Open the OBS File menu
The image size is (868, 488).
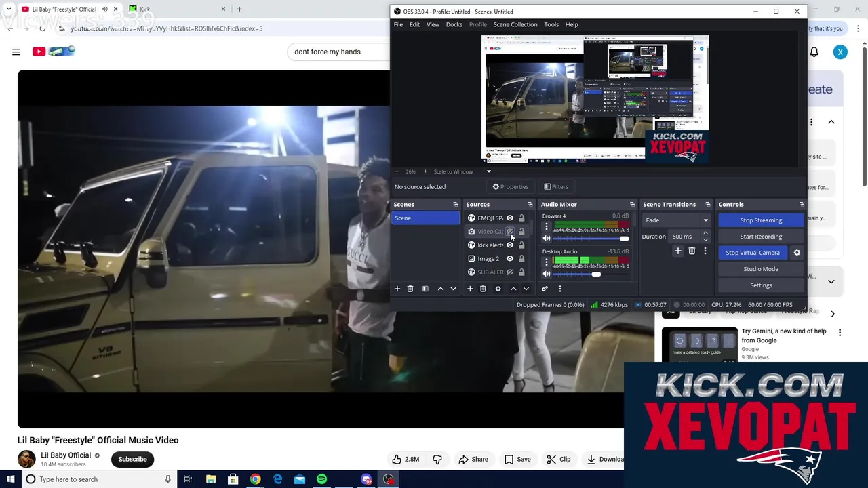click(398, 24)
